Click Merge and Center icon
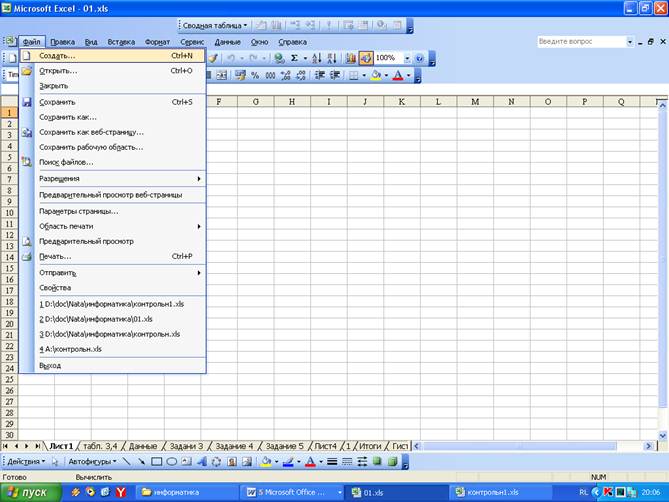This screenshot has height=502, width=669. point(221,76)
